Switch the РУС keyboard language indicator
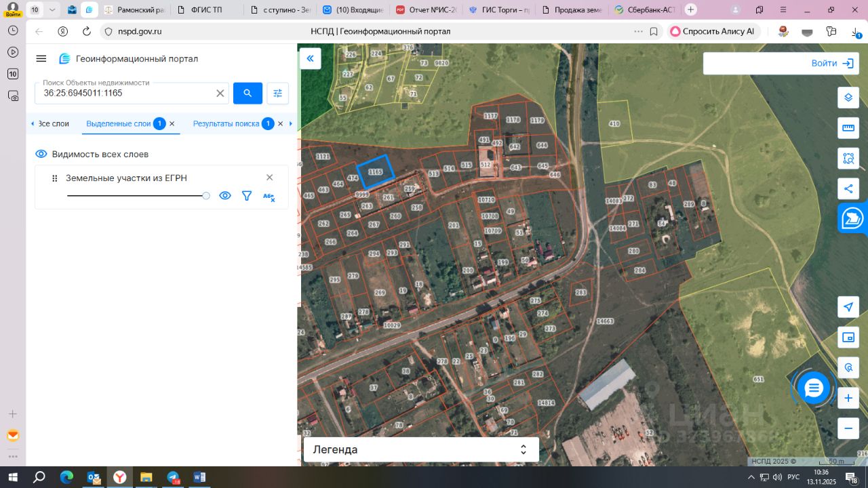This screenshot has width=868, height=488. pyautogui.click(x=793, y=477)
